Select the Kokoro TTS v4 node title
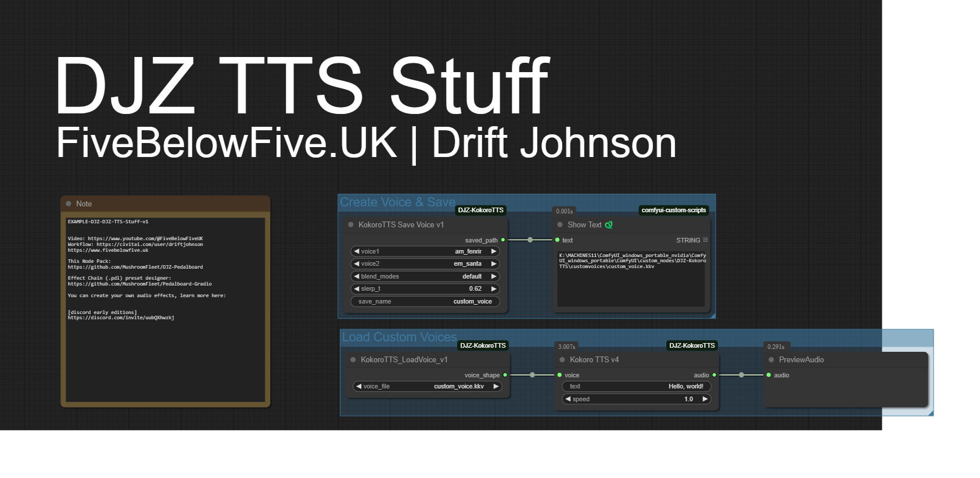Image resolution: width=980 pixels, height=478 pixels. click(x=594, y=359)
